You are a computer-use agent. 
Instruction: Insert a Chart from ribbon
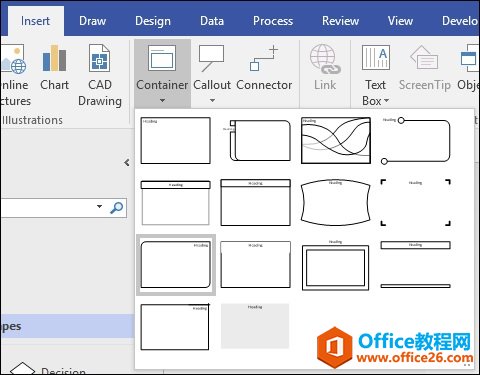coord(54,68)
